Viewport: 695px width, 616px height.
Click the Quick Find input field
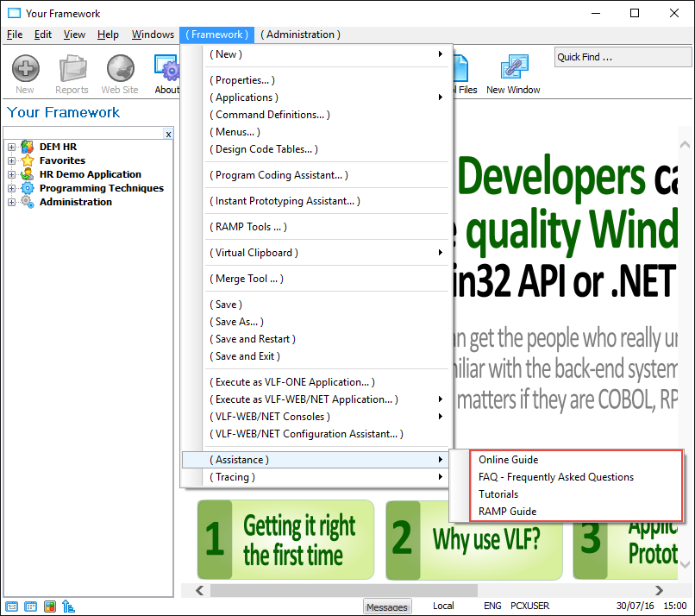(x=623, y=57)
